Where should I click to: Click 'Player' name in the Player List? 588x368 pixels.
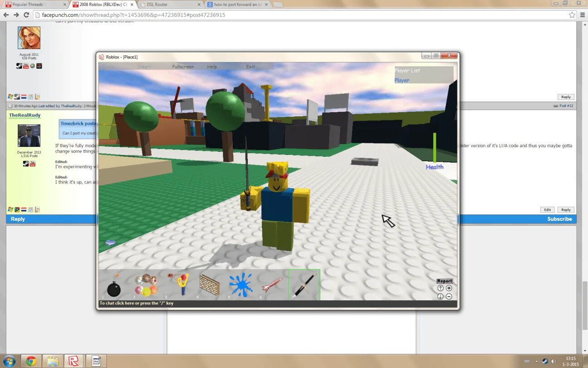(x=402, y=80)
